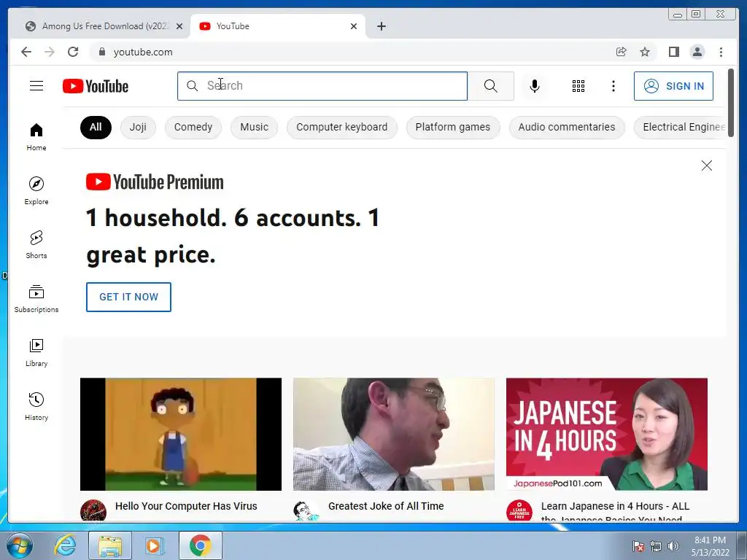Open Subscriptions in the sidebar
This screenshot has height=560, width=747.
tap(36, 298)
